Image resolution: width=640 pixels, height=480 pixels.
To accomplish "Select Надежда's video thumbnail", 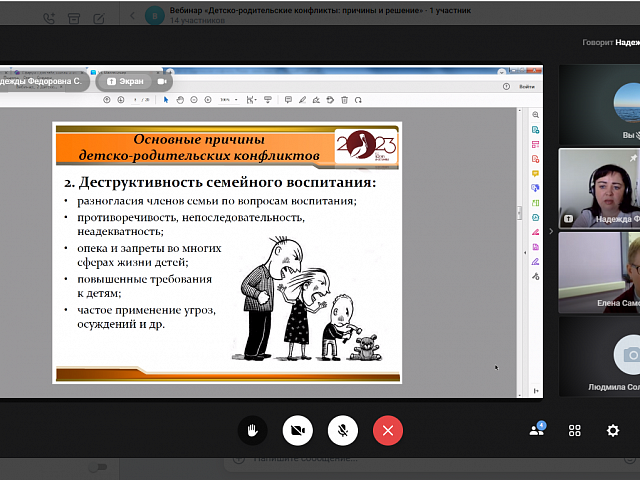I will (599, 187).
